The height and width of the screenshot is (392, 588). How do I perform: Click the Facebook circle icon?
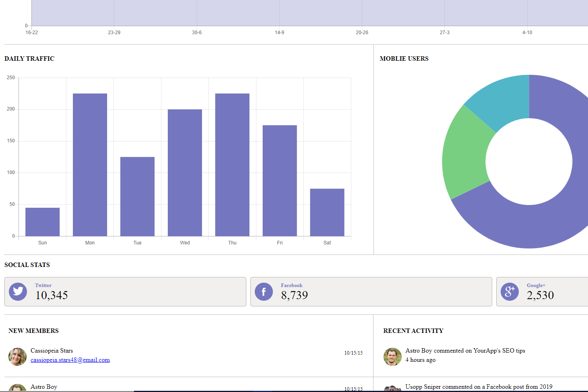click(264, 291)
